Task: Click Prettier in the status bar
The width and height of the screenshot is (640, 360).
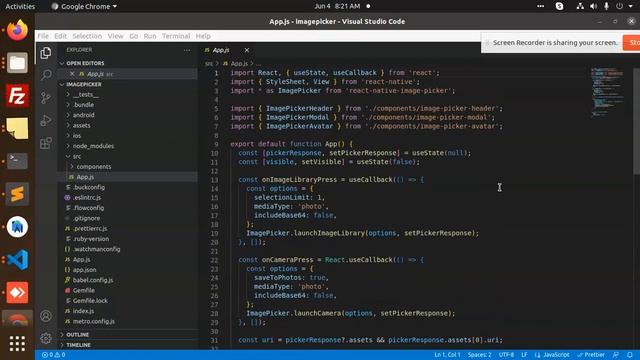Action: 591,355
